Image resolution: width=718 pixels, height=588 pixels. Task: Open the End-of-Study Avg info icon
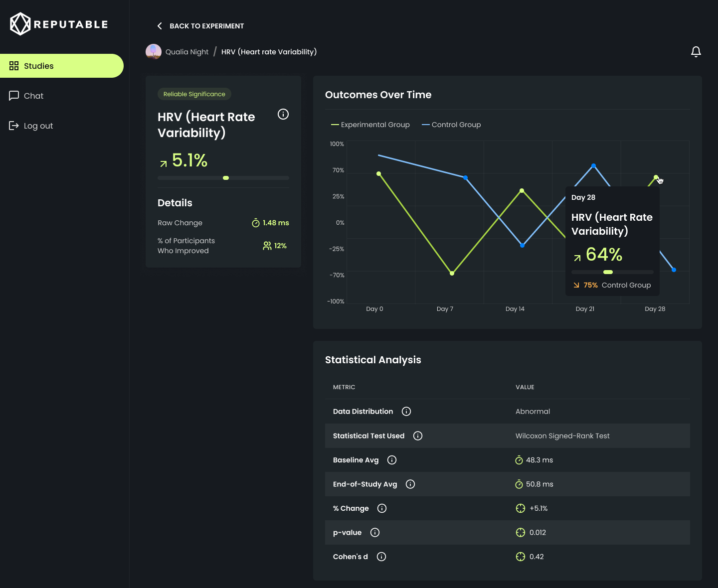410,484
